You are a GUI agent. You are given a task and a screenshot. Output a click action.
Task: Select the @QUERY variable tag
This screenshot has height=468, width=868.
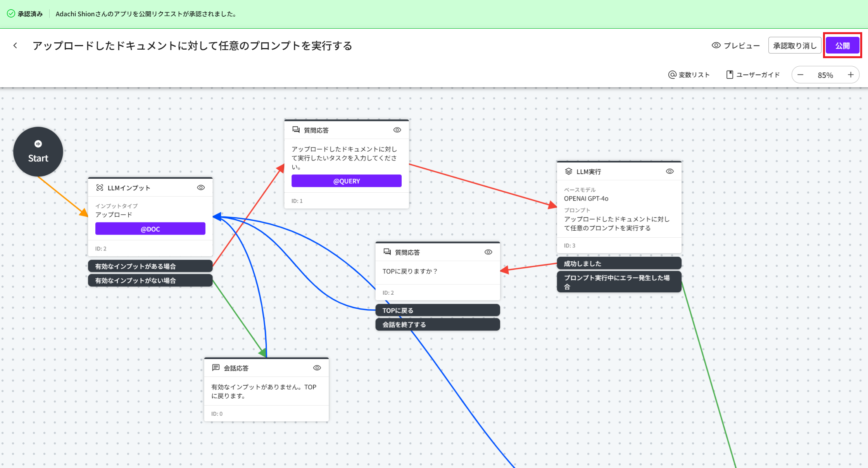[346, 181]
